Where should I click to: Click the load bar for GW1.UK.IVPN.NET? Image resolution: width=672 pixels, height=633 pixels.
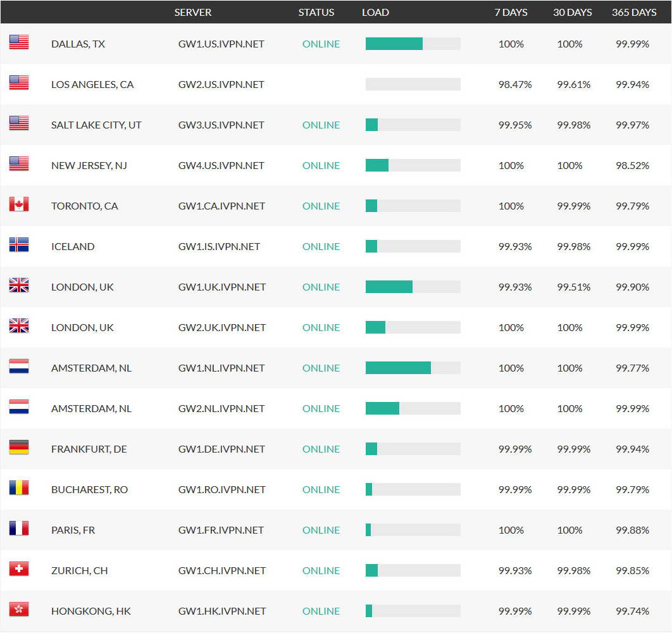[413, 287]
